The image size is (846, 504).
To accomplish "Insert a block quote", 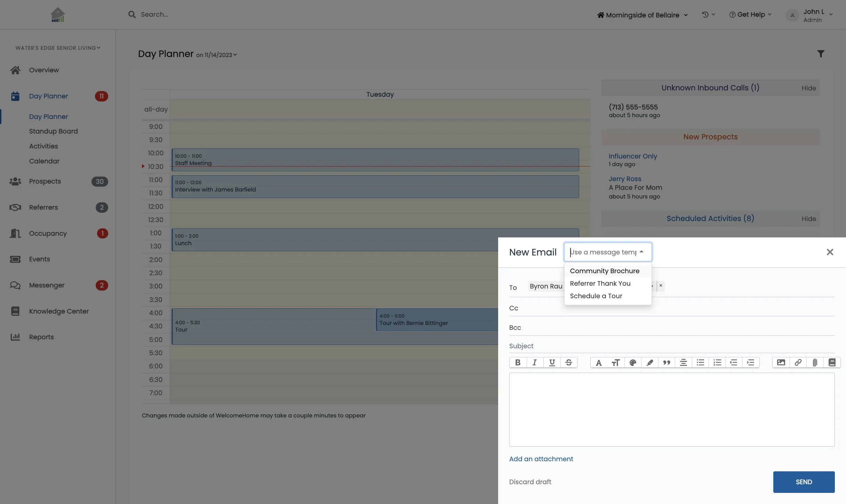I will pos(667,363).
